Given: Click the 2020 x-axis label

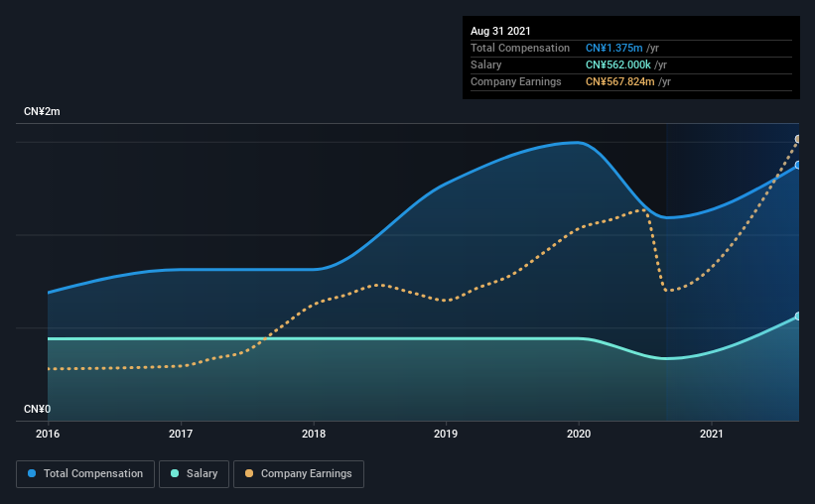Looking at the screenshot, I should tap(579, 434).
